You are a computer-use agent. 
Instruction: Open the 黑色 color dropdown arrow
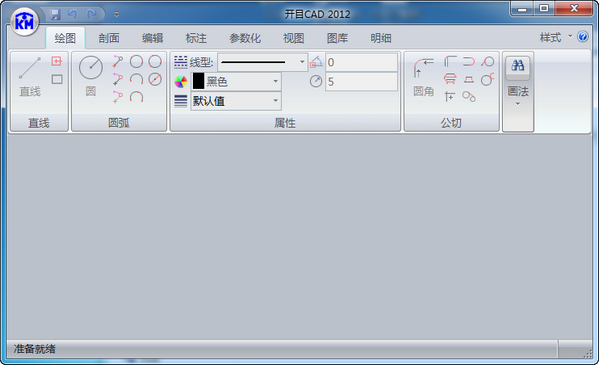(x=275, y=81)
